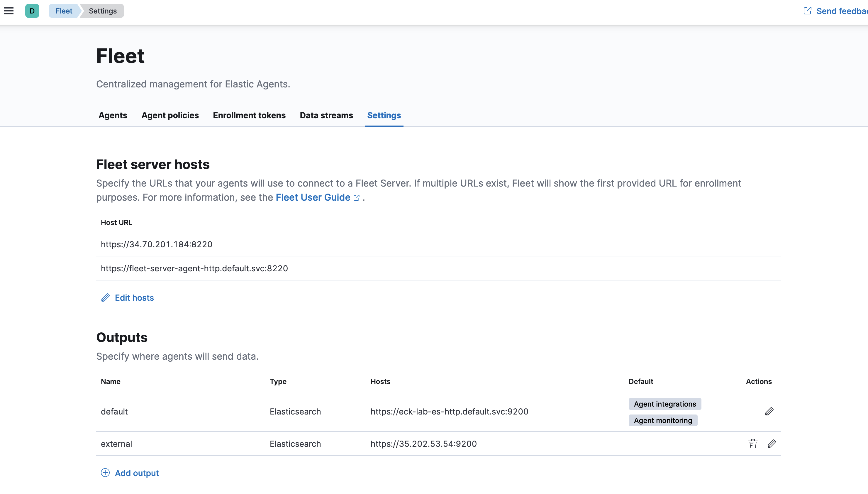Click the Edit hosts link

134,297
